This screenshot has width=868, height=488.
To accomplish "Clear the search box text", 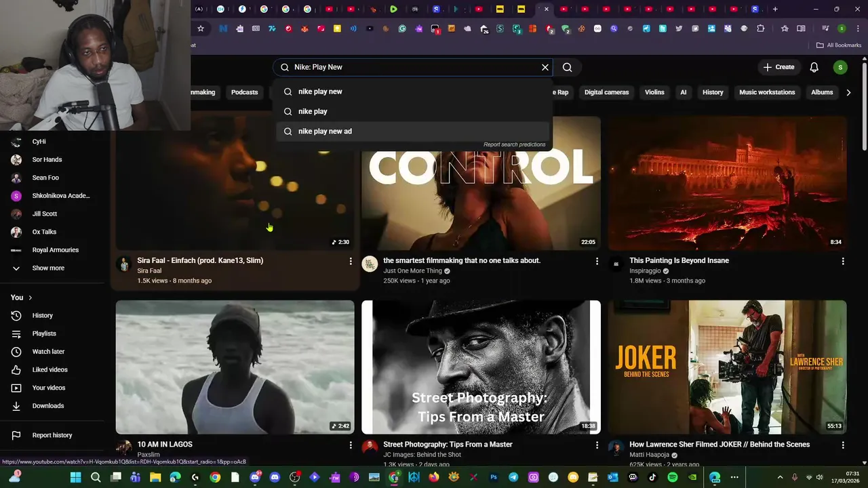I will pos(545,67).
